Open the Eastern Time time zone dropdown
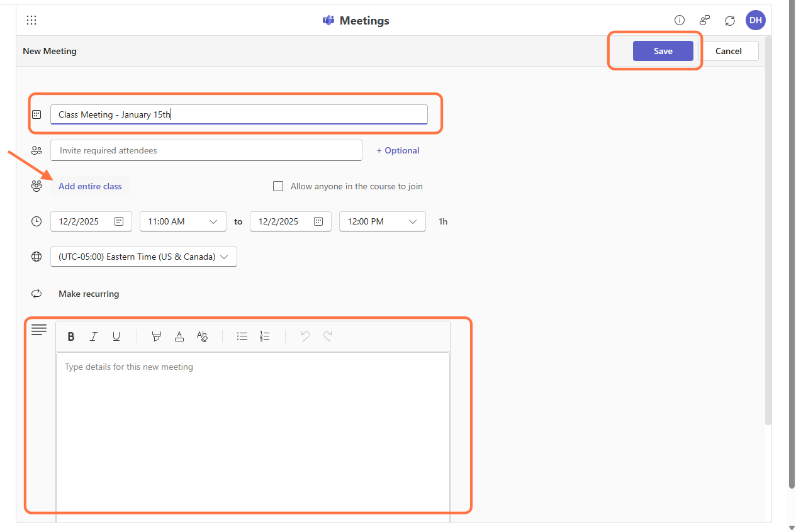Screen dimensions: 796x532 tap(143, 257)
